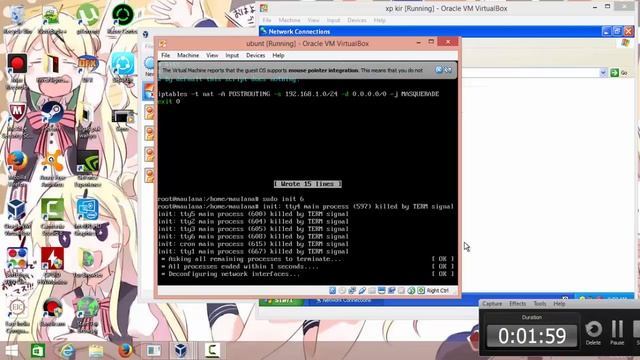Viewport: 640px width, 360px height.
Task: Open the red-dot screen recorder desktop icon
Action: [x=17, y=64]
